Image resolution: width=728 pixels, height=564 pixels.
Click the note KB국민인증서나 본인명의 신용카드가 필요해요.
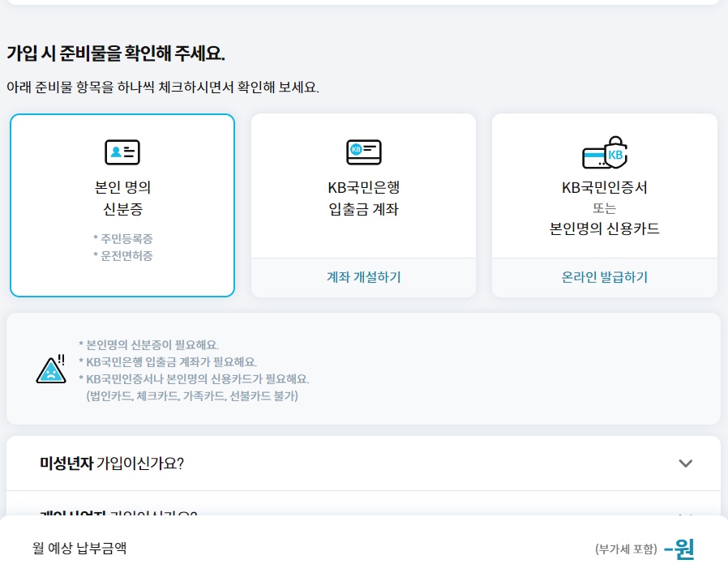pos(194,379)
